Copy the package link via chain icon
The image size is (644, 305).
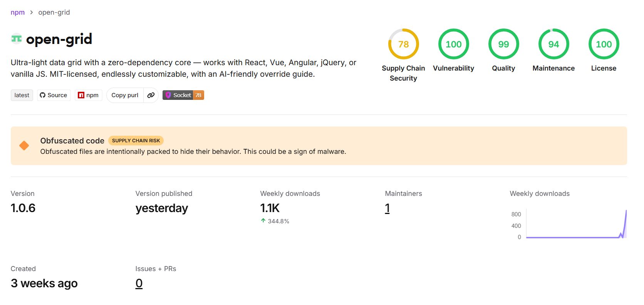151,95
